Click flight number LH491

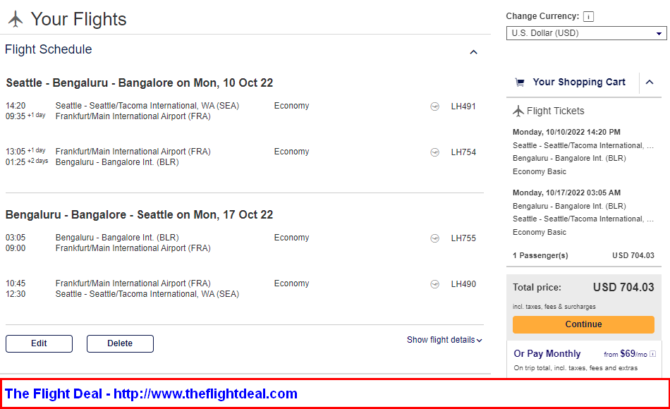[x=463, y=106]
